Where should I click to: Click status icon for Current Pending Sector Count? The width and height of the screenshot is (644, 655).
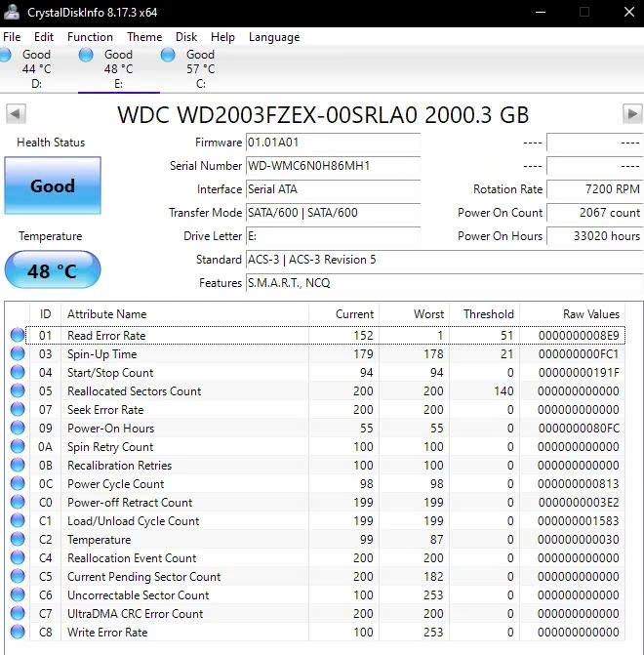(17, 577)
